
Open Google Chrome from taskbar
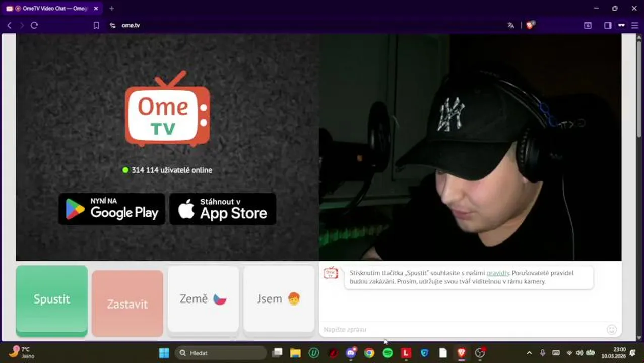point(369,353)
